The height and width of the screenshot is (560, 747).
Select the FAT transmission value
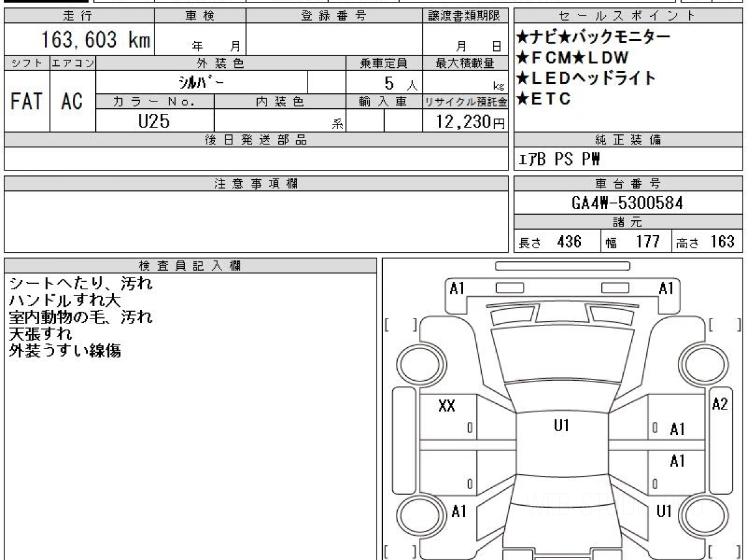pos(27,101)
